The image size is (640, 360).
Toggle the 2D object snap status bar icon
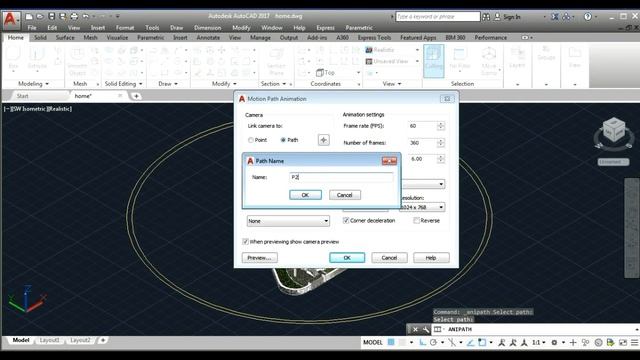(x=482, y=342)
